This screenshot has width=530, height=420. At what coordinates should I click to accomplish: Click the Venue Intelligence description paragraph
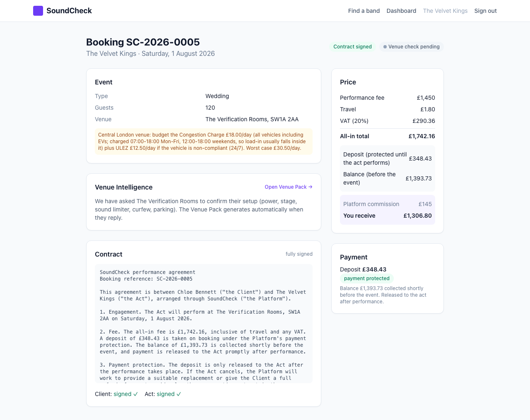point(200,209)
